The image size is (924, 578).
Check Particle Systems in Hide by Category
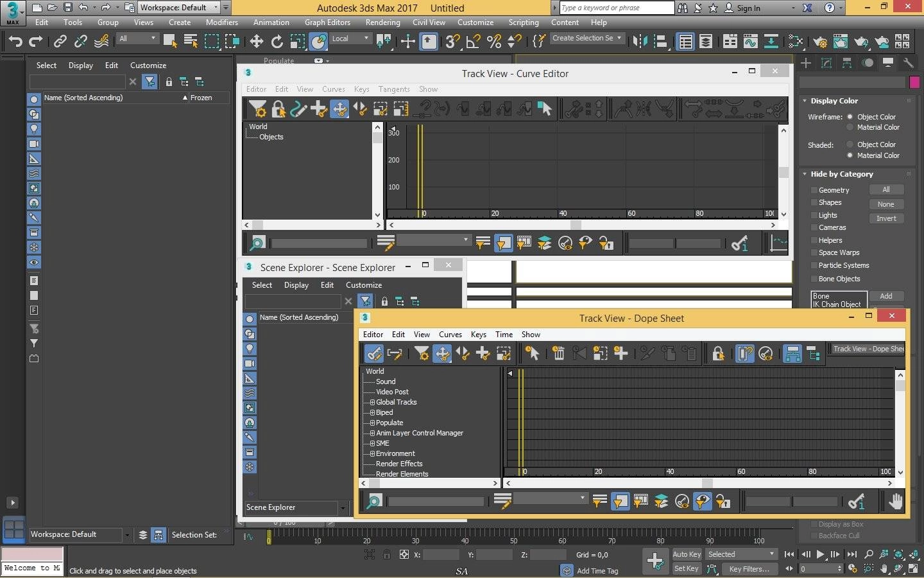(814, 265)
